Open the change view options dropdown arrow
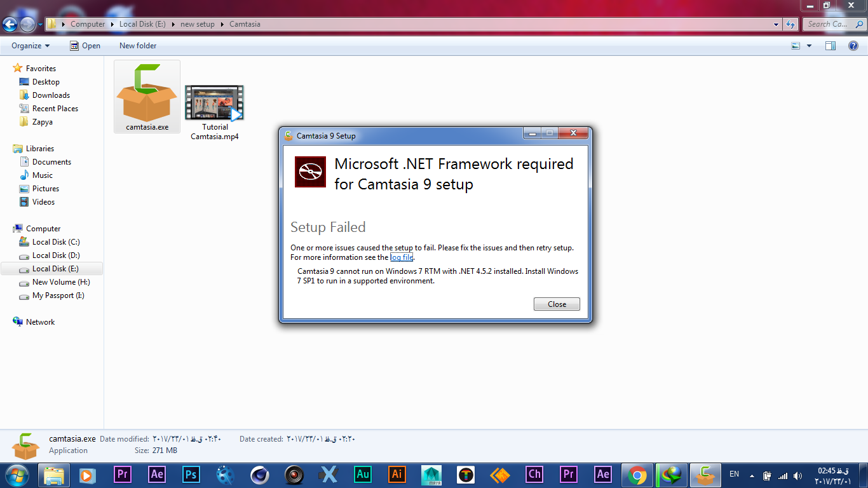 (809, 46)
